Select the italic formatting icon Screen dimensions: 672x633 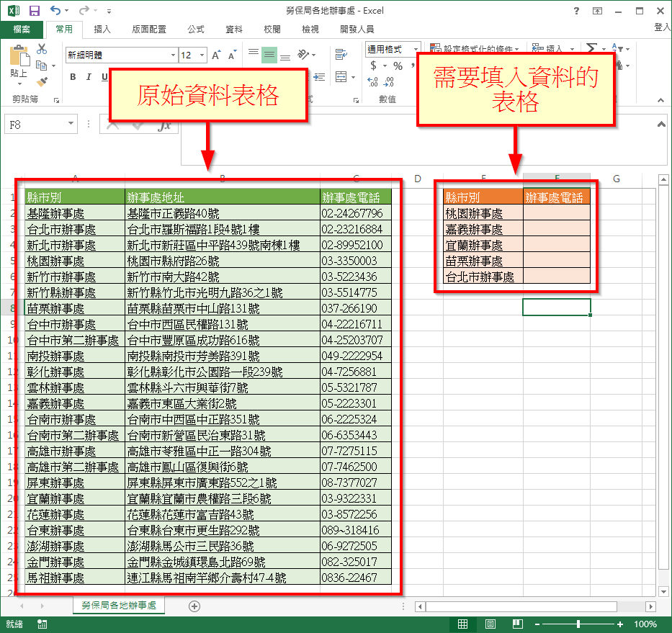point(88,77)
